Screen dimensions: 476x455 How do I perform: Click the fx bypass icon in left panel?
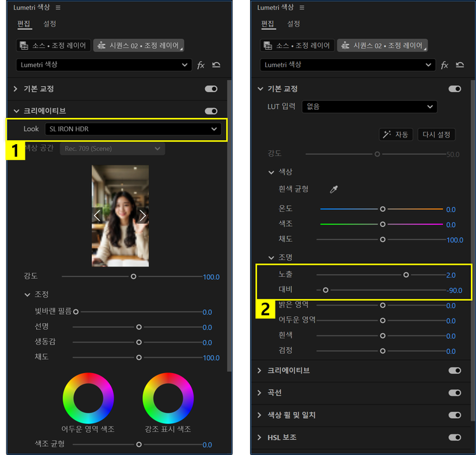201,65
